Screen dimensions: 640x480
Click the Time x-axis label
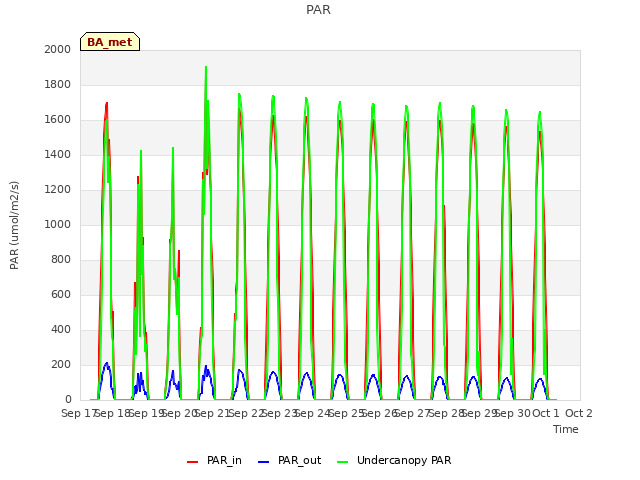click(566, 429)
